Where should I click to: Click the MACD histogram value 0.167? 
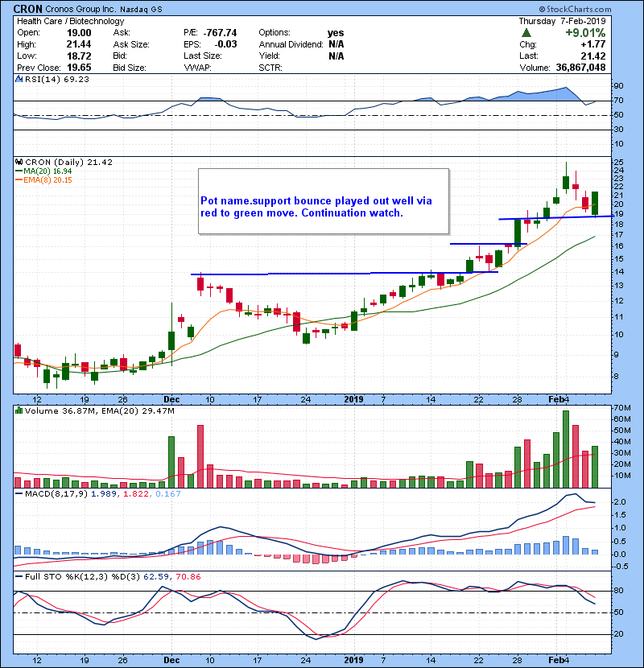168,494
